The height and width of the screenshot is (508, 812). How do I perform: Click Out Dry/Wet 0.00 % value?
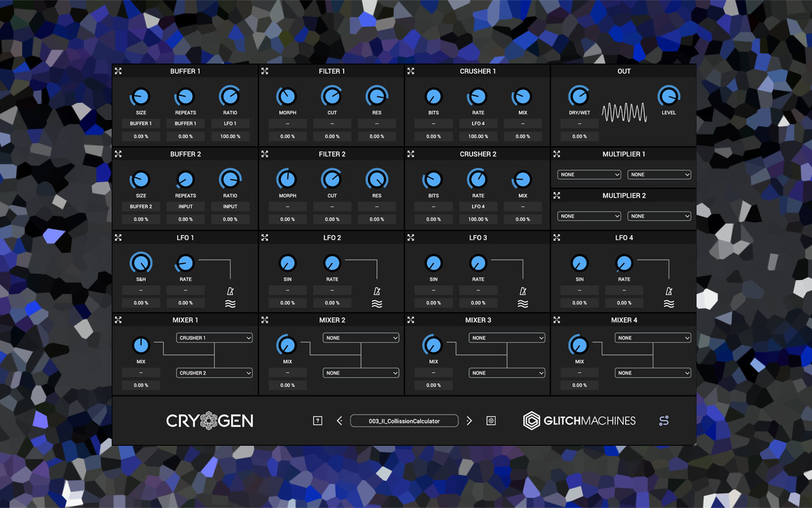click(x=579, y=137)
